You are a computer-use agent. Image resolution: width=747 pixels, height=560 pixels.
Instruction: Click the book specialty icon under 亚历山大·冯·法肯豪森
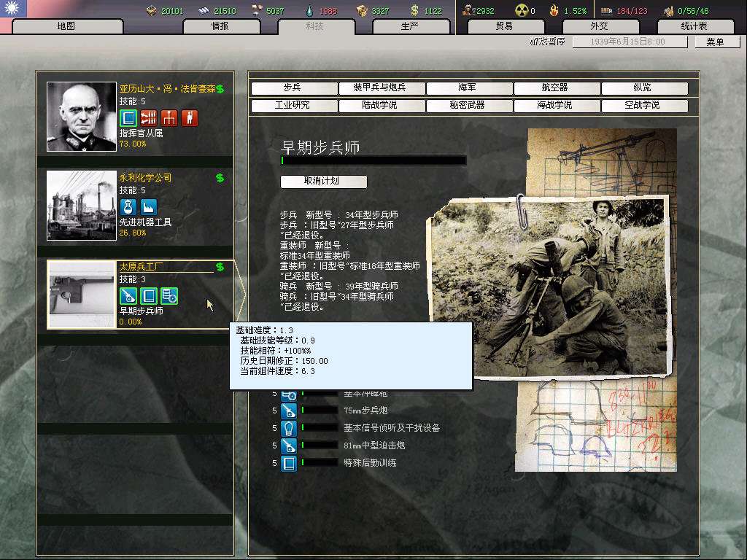point(128,117)
